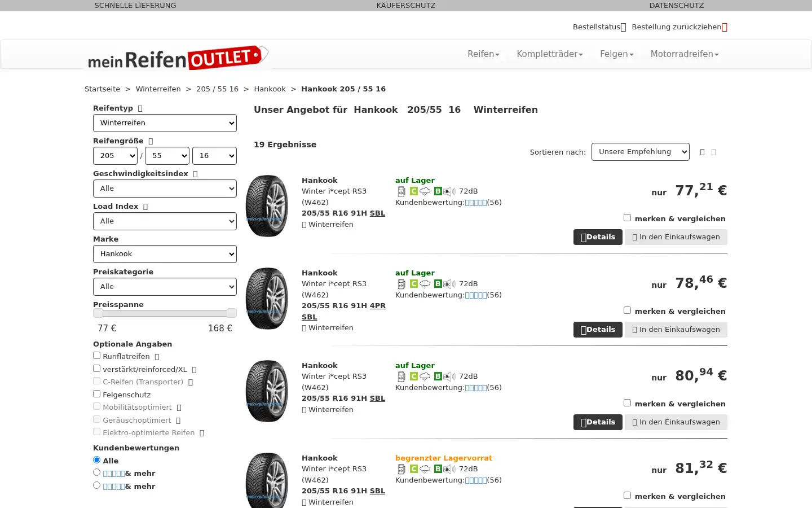This screenshot has width=812, height=508.
Task: Click wet grip rain cloud icon, 77,21 € tire
Action: pos(425,191)
